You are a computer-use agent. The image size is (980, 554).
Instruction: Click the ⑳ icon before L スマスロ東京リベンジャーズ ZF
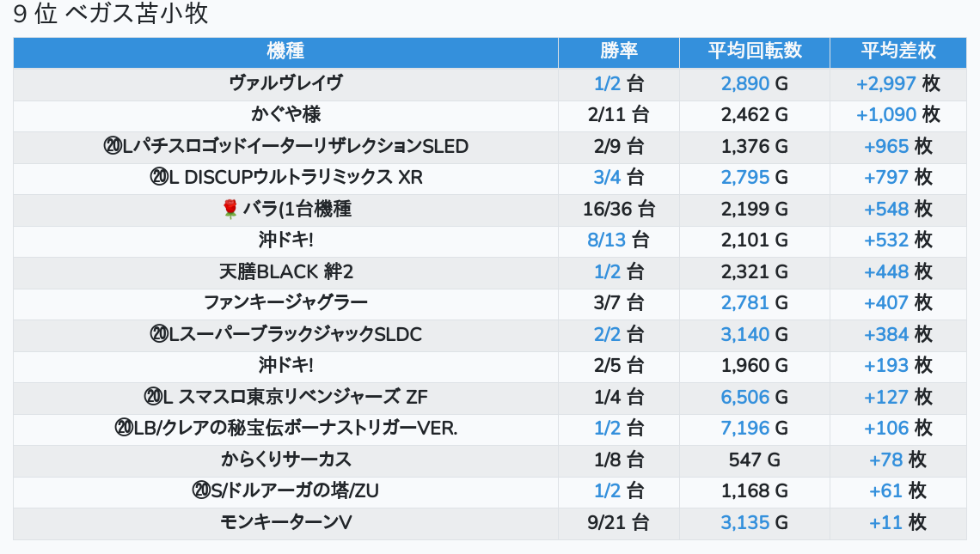[x=153, y=397]
